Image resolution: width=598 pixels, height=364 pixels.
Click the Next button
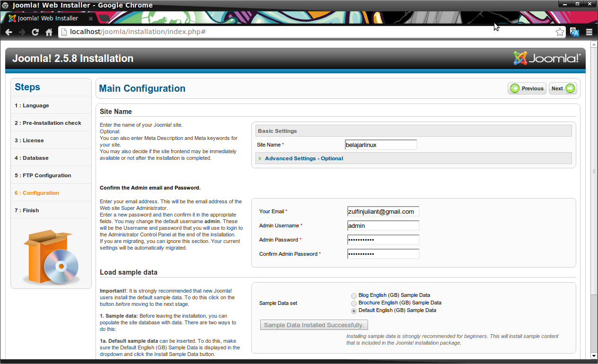[563, 88]
